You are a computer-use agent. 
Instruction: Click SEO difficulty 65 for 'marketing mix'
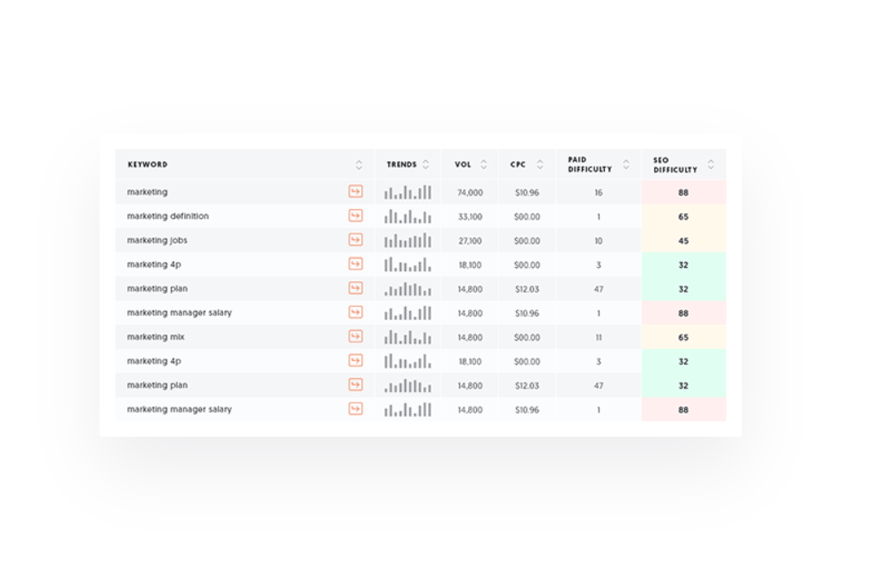pyautogui.click(x=683, y=337)
